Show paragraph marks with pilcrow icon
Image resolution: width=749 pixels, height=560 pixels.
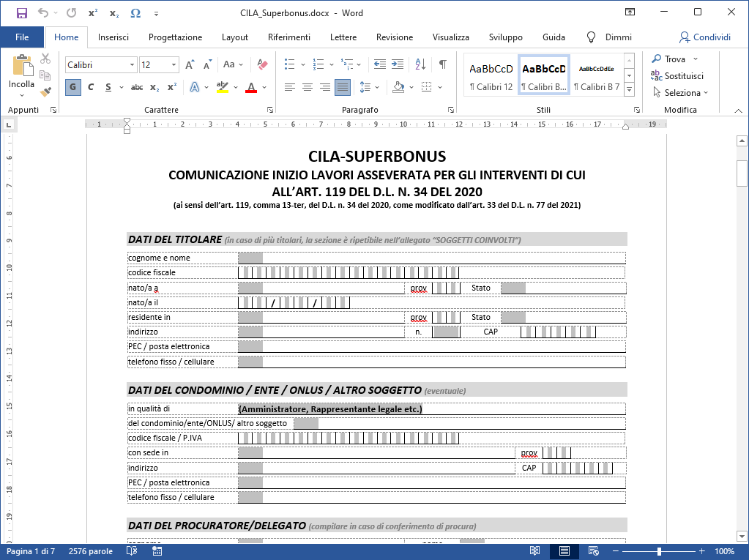pyautogui.click(x=442, y=64)
